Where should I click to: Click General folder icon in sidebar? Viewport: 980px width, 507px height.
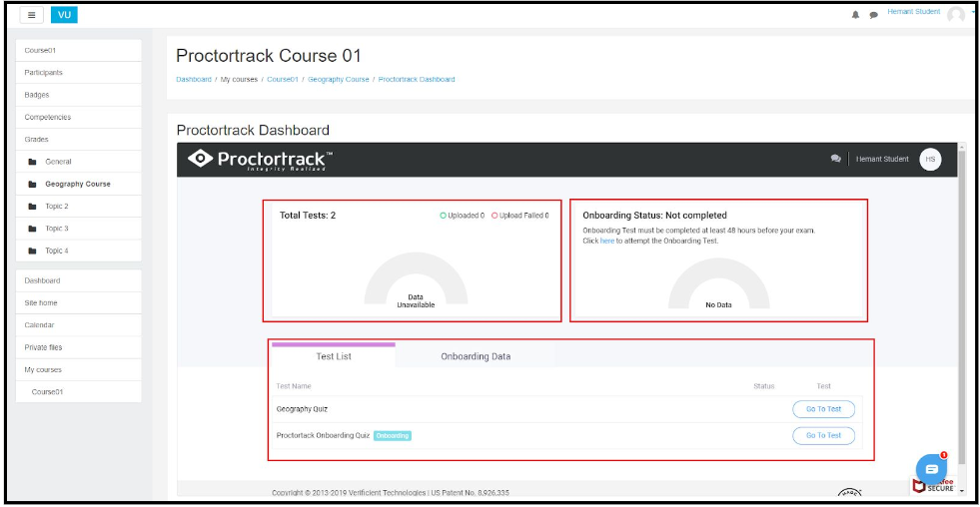tap(33, 162)
